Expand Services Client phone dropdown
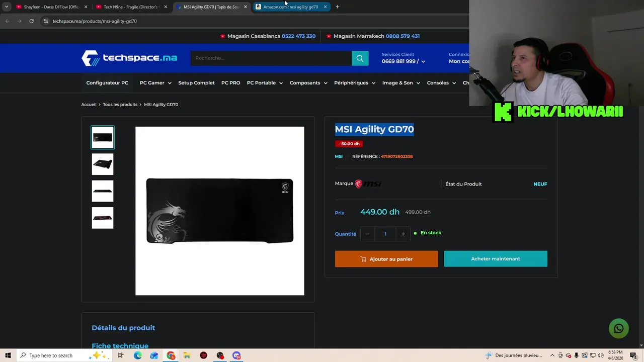This screenshot has height=362, width=644. (404, 61)
